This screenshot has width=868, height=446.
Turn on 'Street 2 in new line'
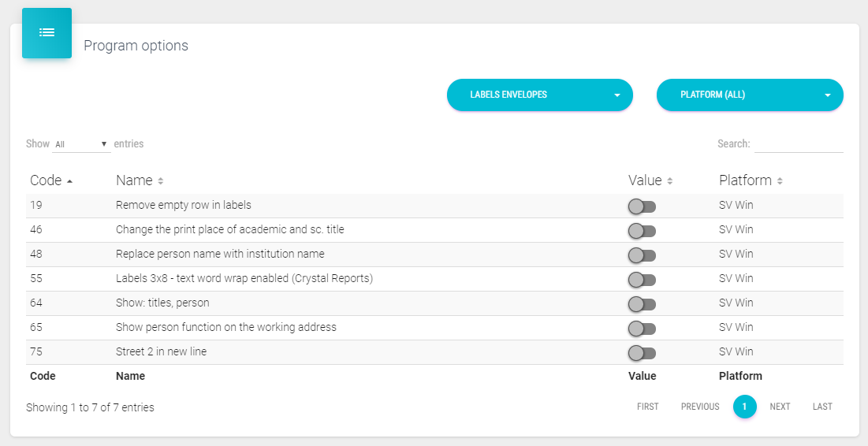click(642, 353)
